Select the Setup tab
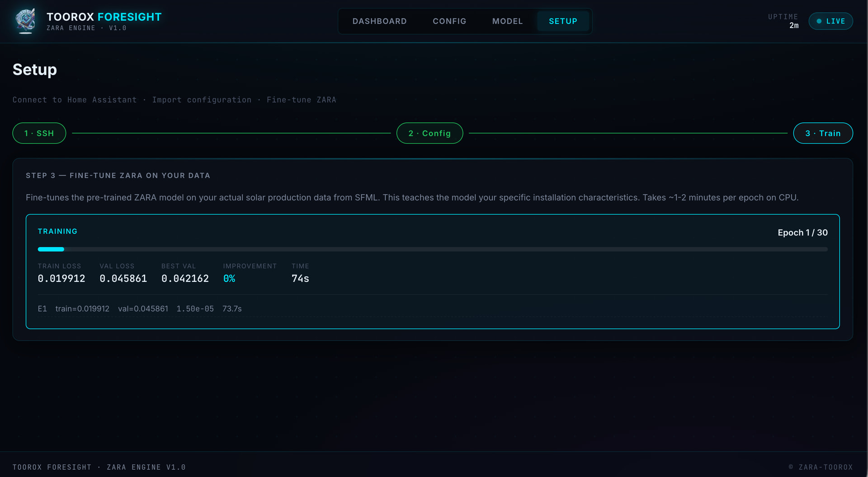This screenshot has width=868, height=477. (563, 21)
